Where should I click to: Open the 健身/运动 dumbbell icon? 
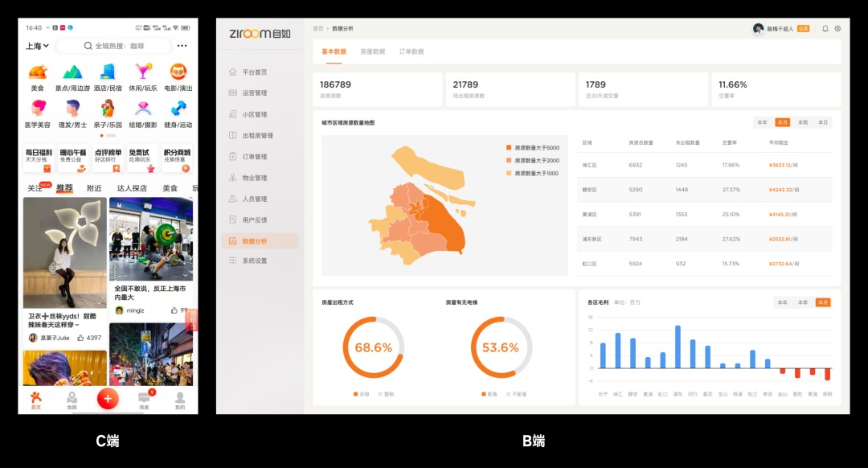tap(178, 108)
